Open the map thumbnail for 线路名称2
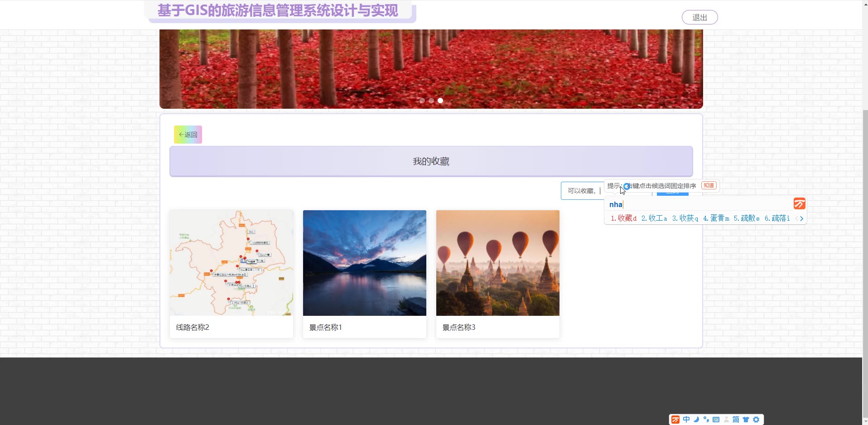This screenshot has height=425, width=868. click(x=231, y=263)
